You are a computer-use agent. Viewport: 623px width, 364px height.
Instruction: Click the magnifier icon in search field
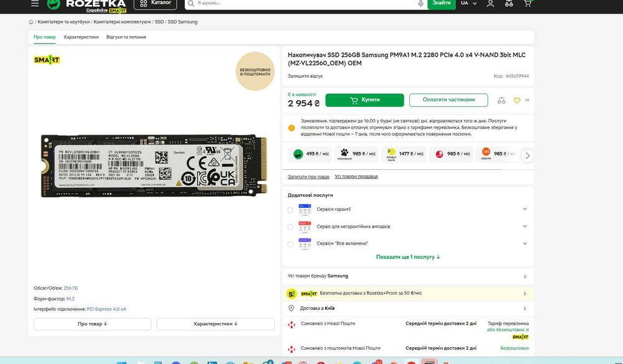pyautogui.click(x=191, y=3)
